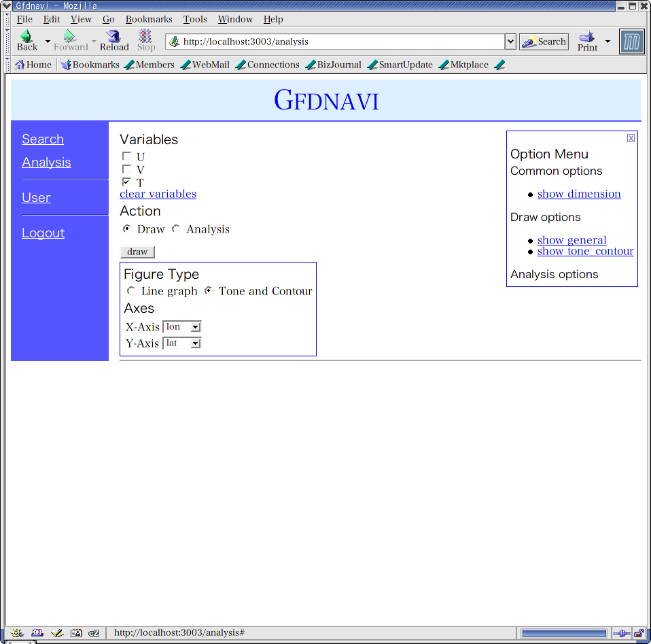Open the Back button history arrow
The image size is (651, 644).
pyautogui.click(x=48, y=41)
